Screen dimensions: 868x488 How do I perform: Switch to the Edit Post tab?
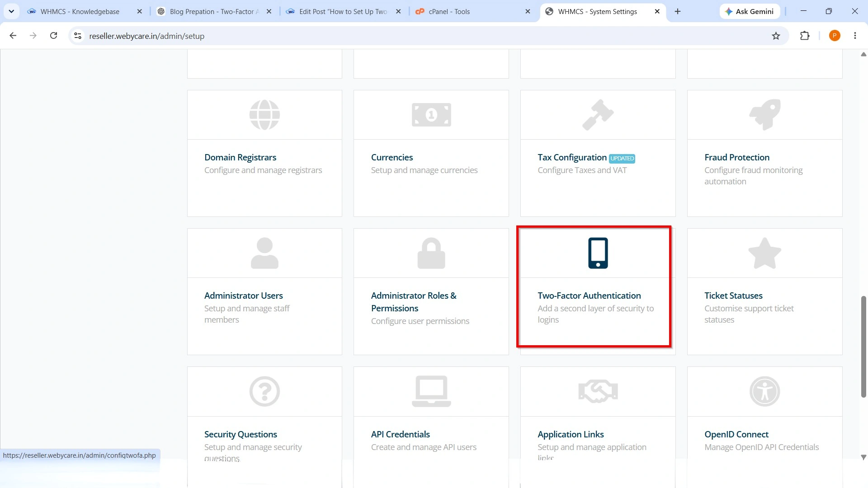338,11
